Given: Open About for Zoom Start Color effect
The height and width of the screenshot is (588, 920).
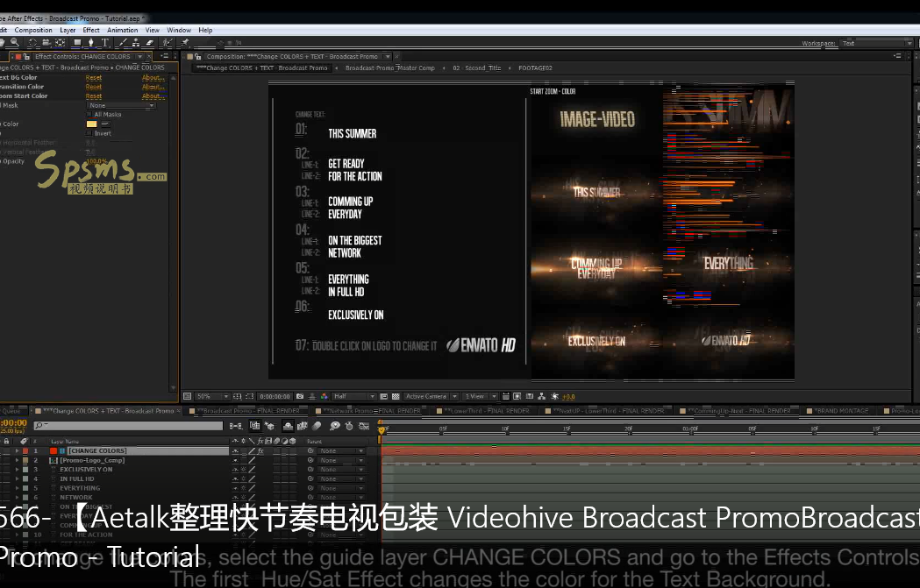Looking at the screenshot, I should point(153,96).
